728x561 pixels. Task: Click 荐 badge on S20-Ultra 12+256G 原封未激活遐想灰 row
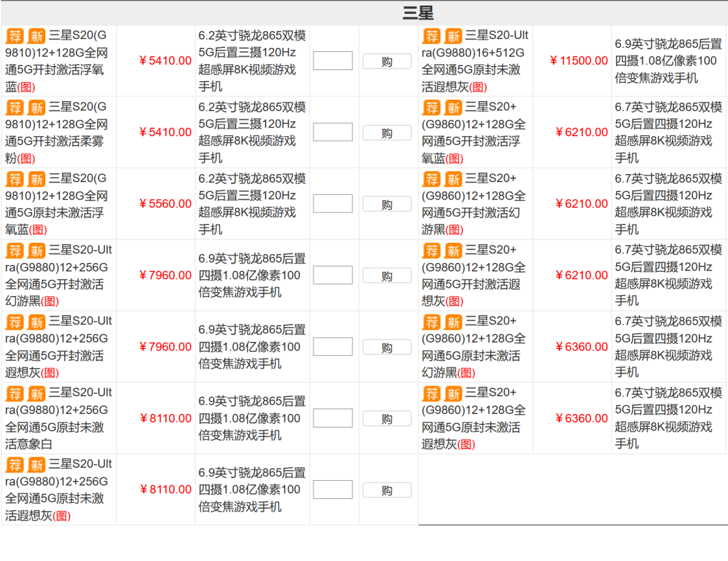(x=15, y=465)
